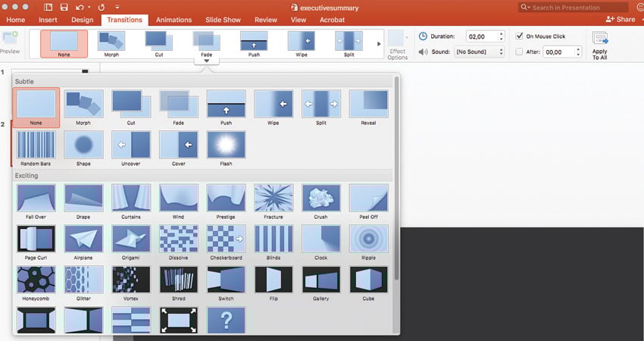The height and width of the screenshot is (341, 644).
Task: Open Effect Options dropdown
Action: (x=398, y=45)
